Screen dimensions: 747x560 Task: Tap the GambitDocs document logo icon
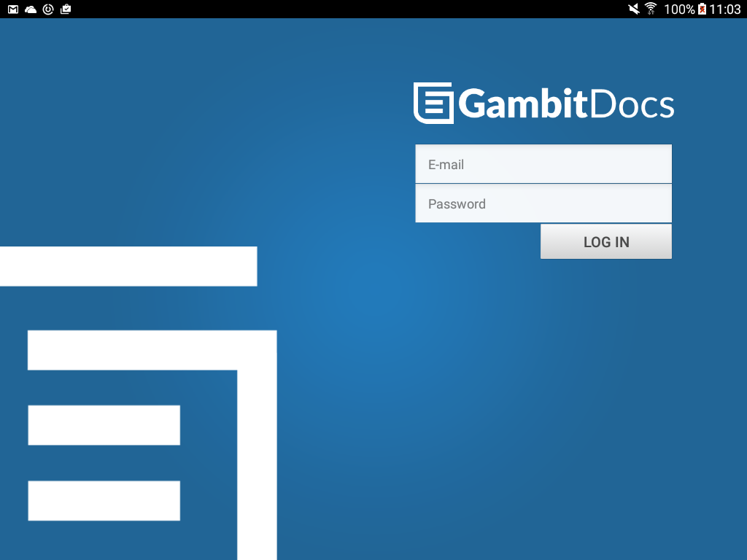pos(433,104)
